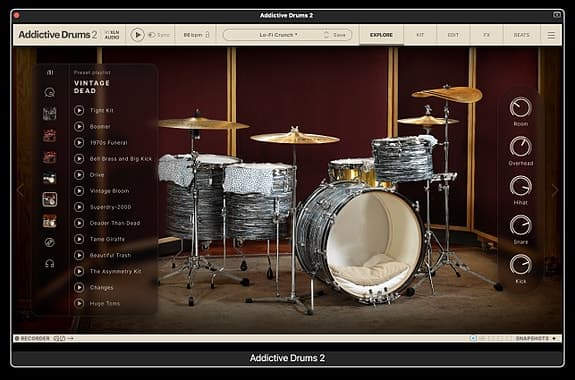Add a new snapshot with SNAPSHOTS plus
This screenshot has width=575, height=380.
point(554,338)
